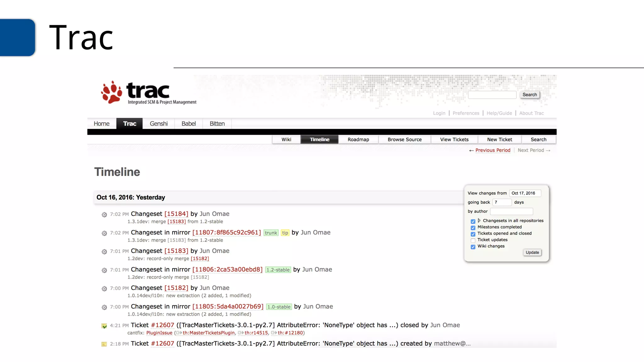Screen dimensions: 644x362
Task: Open New Ticket in the navigation bar
Action: [500, 140]
